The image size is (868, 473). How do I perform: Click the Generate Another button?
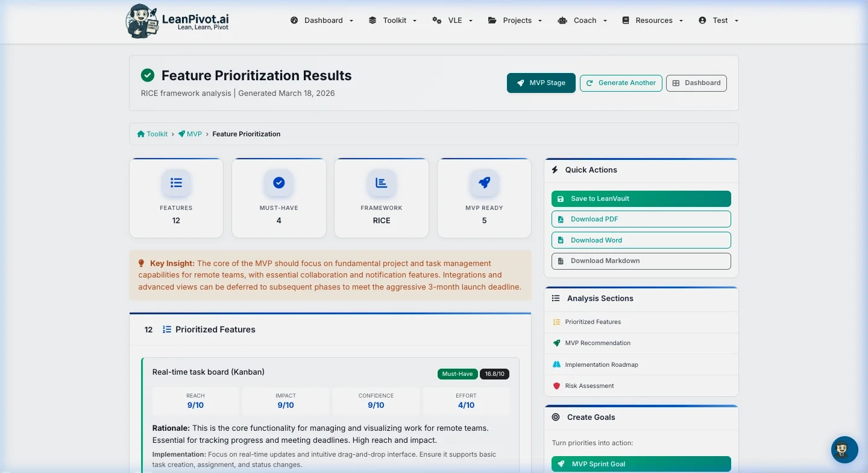tap(621, 83)
